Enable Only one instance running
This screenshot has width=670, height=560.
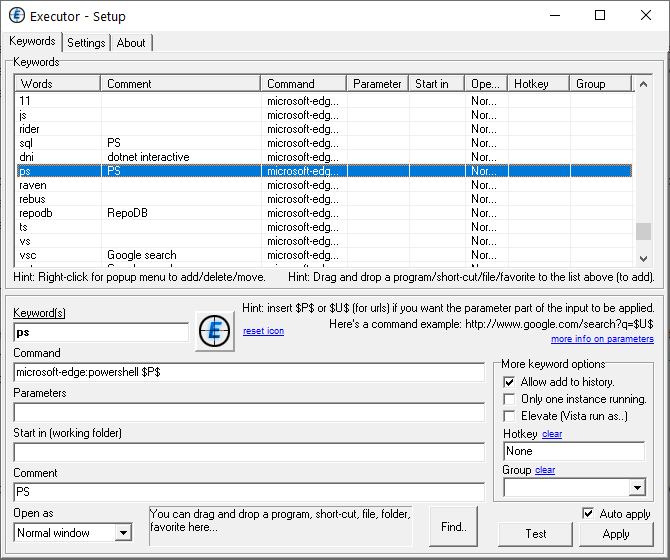pos(509,399)
